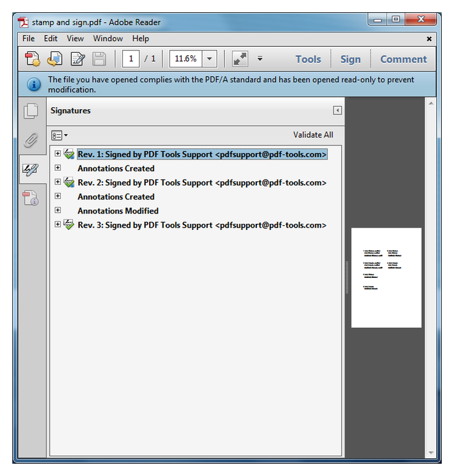Open the Sign pane
This screenshot has height=476, width=454.
pyautogui.click(x=350, y=60)
